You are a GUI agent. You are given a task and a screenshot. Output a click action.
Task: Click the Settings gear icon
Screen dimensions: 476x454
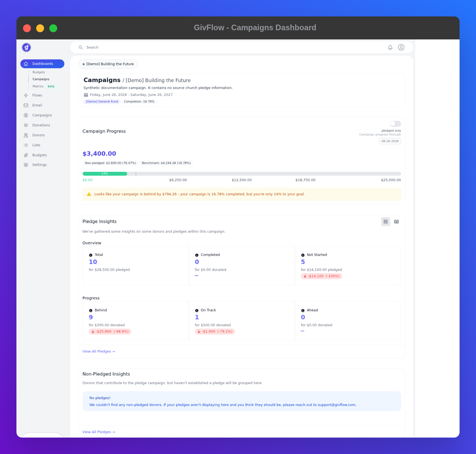tap(26, 165)
